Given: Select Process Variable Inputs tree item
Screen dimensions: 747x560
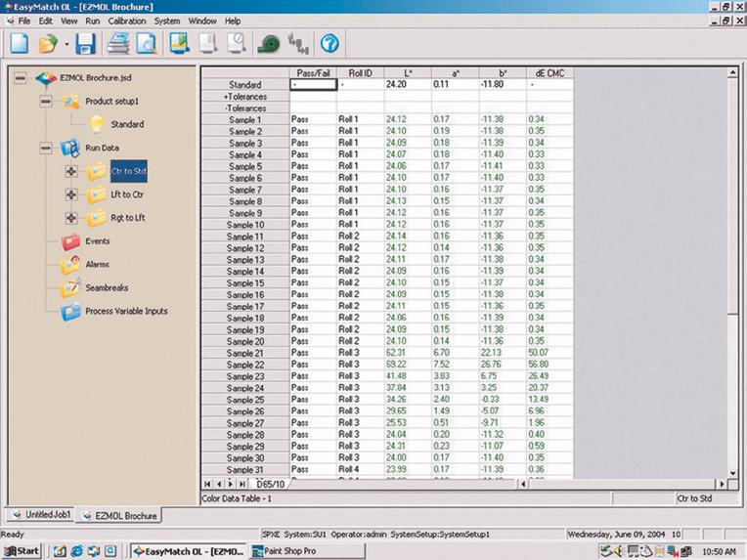Looking at the screenshot, I should click(x=126, y=311).
